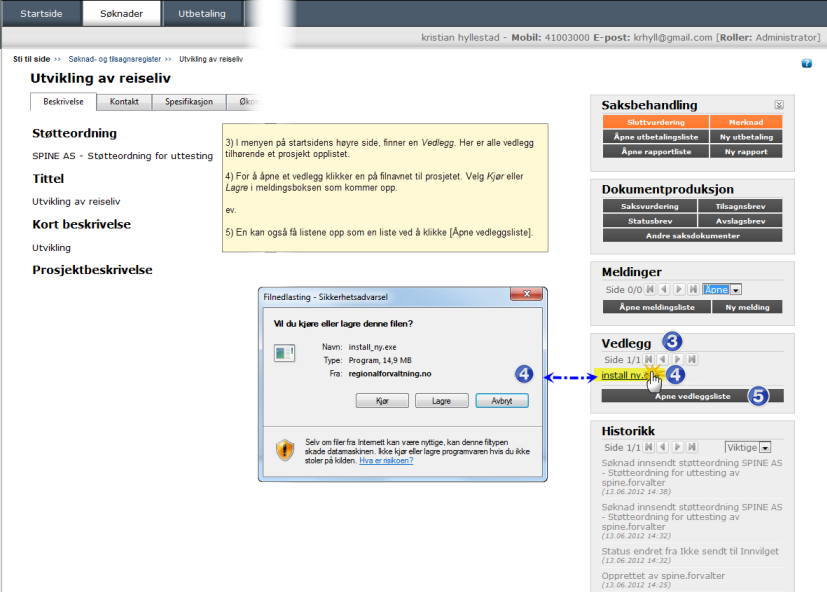Switch to the Søknader tab
827x592 pixels.
point(121,14)
